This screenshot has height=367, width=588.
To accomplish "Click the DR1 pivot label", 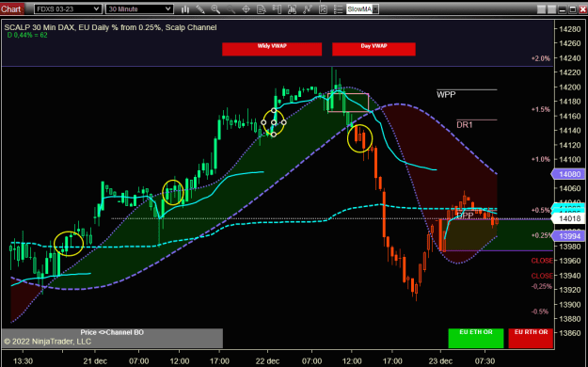I will 464,125.
